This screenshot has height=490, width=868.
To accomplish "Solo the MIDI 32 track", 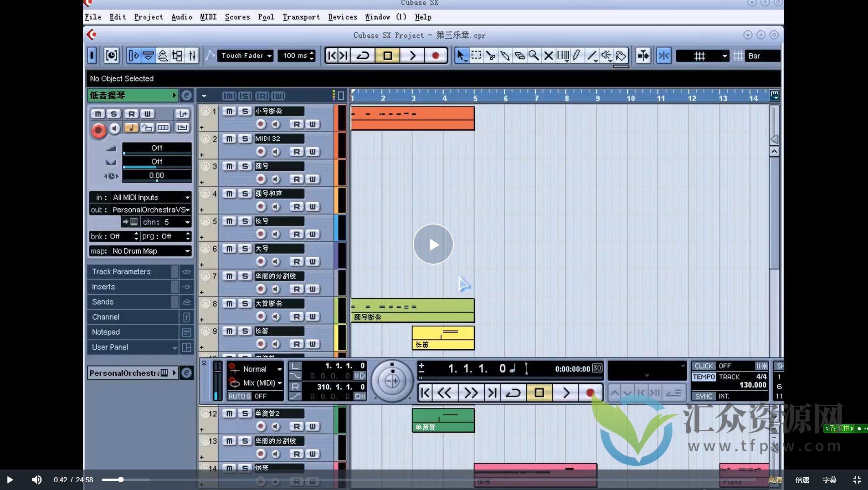I will pyautogui.click(x=245, y=138).
